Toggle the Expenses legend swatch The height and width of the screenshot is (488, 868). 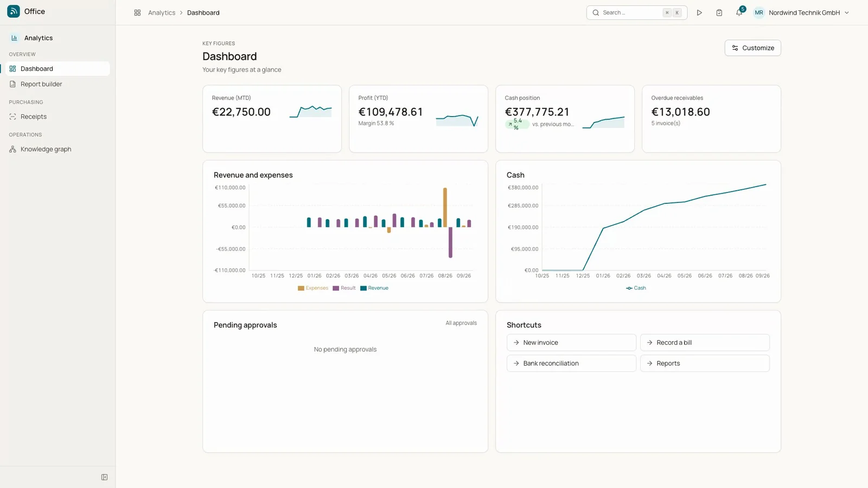[x=301, y=288]
